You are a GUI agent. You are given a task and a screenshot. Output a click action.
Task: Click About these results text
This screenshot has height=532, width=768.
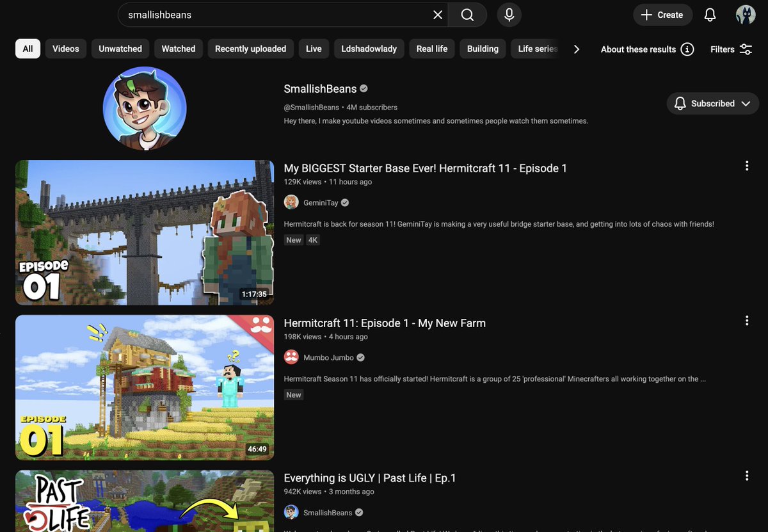tap(638, 49)
